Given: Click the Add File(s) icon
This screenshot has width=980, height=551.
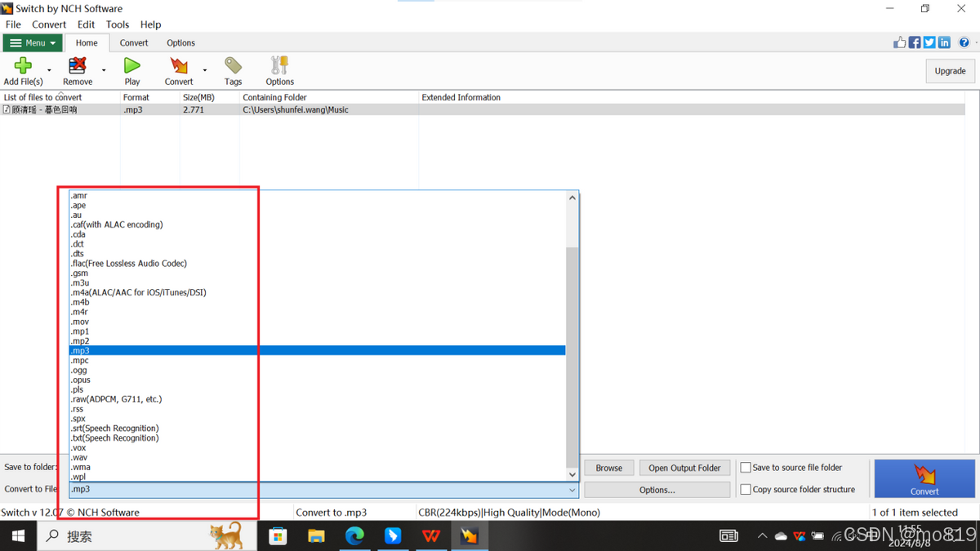Looking at the screenshot, I should coord(23,65).
